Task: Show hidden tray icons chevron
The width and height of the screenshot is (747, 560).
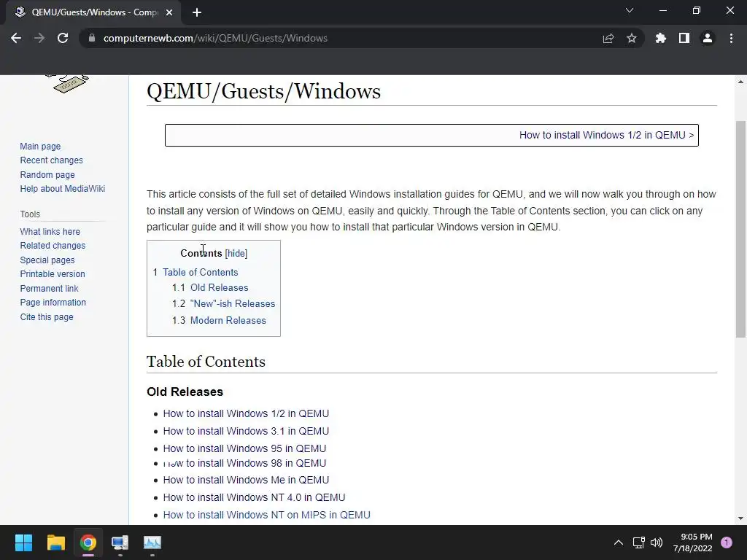Action: (619, 542)
